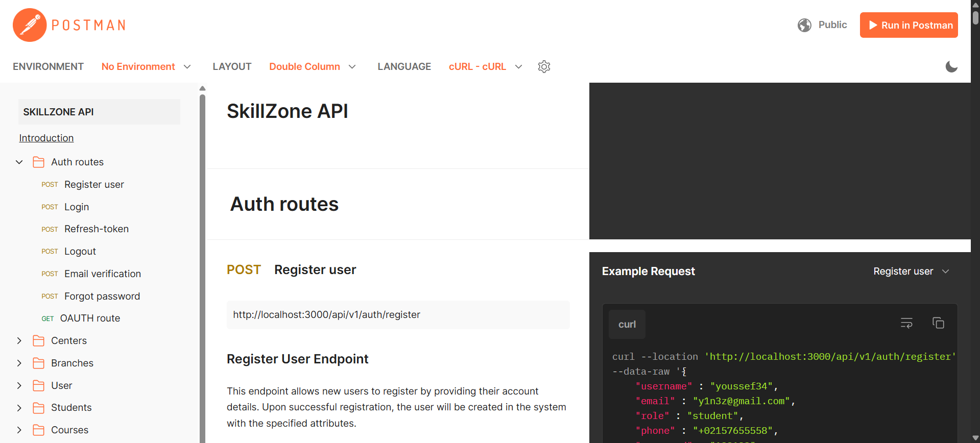980x443 pixels.
Task: Click the Run in Postman button
Action: click(x=909, y=25)
